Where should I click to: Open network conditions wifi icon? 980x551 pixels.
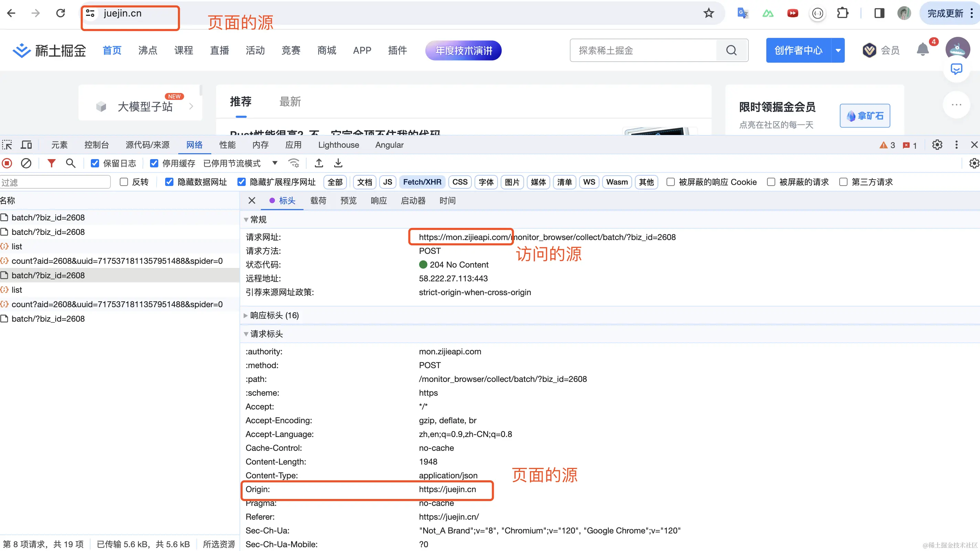coord(294,163)
